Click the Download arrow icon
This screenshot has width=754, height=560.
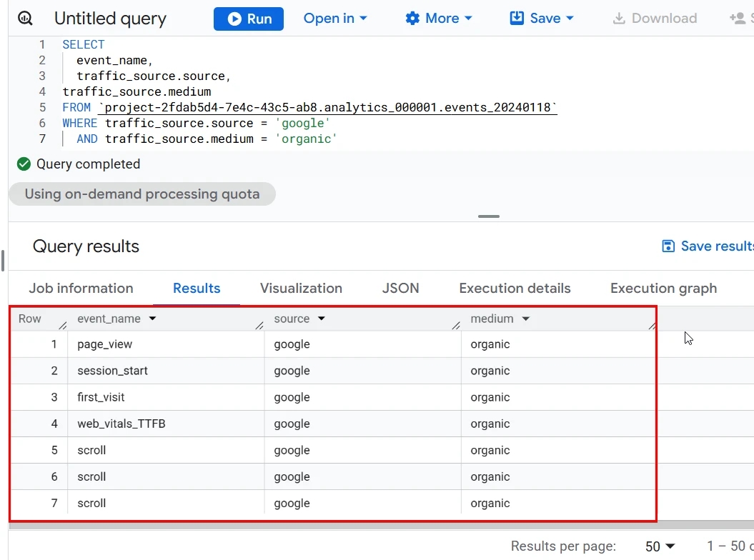tap(619, 19)
